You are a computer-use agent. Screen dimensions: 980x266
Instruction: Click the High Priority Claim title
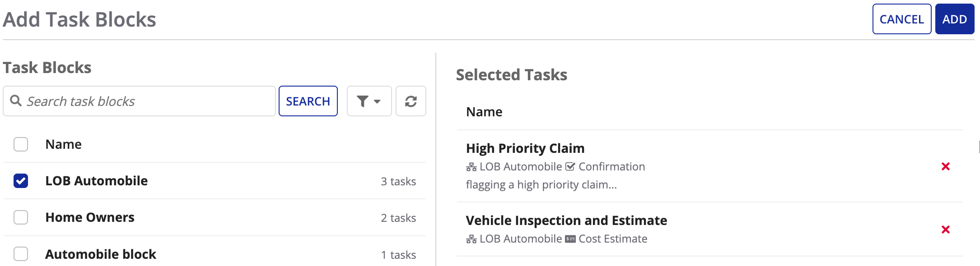pyautogui.click(x=525, y=148)
